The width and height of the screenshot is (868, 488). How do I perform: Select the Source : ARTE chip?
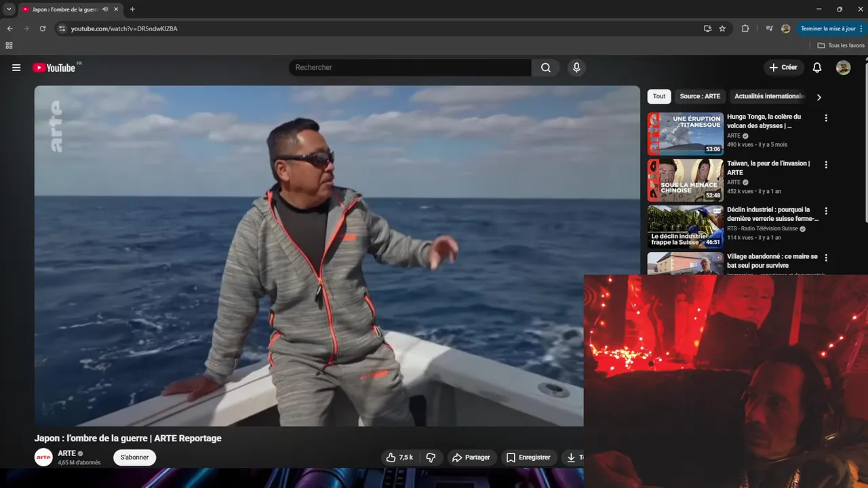pyautogui.click(x=700, y=96)
